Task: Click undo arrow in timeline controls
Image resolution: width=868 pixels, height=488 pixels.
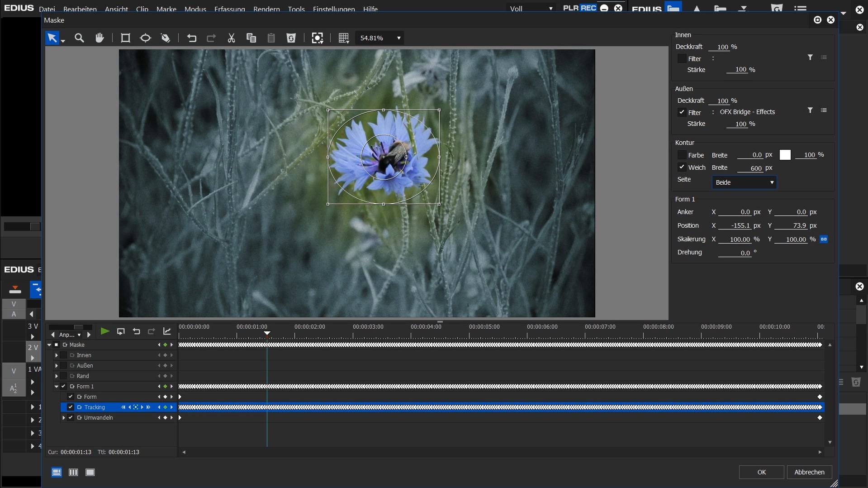Action: pyautogui.click(x=136, y=331)
